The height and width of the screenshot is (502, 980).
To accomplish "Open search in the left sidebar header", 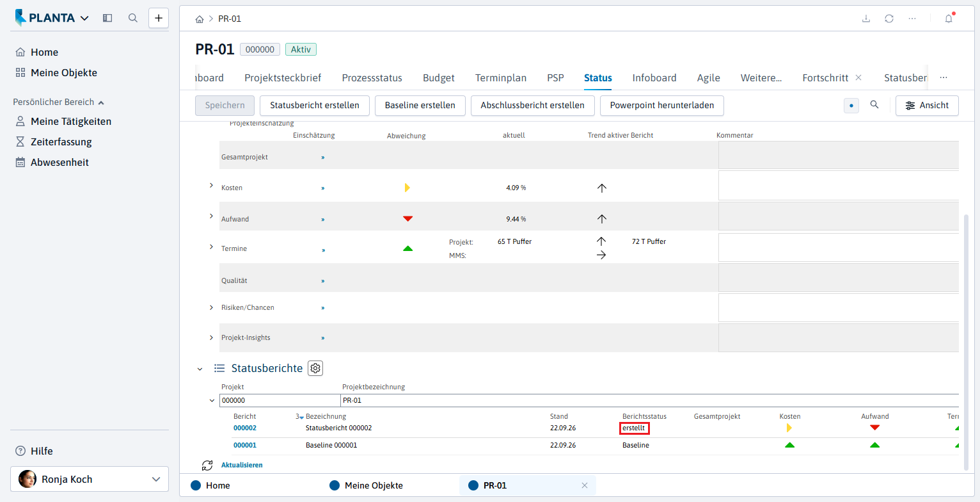I will click(133, 18).
